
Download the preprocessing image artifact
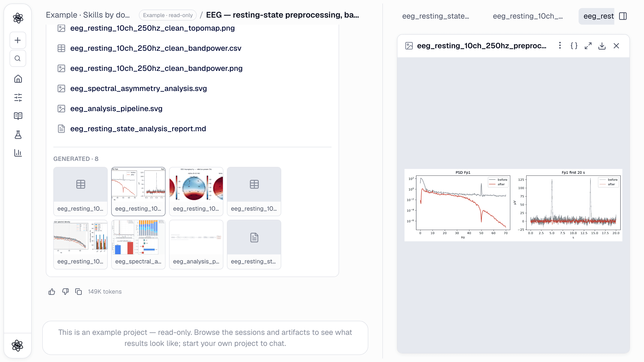pyautogui.click(x=602, y=46)
